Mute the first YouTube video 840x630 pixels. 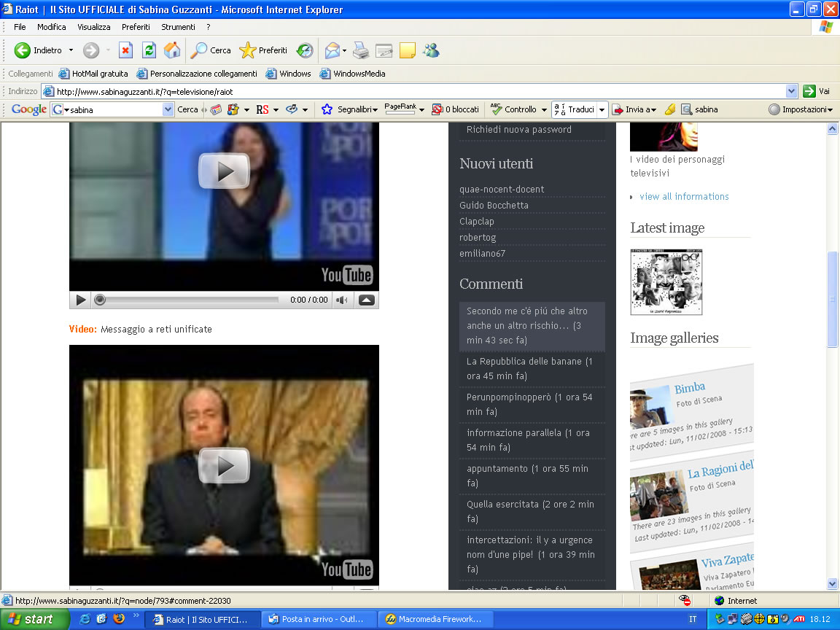coord(341,300)
